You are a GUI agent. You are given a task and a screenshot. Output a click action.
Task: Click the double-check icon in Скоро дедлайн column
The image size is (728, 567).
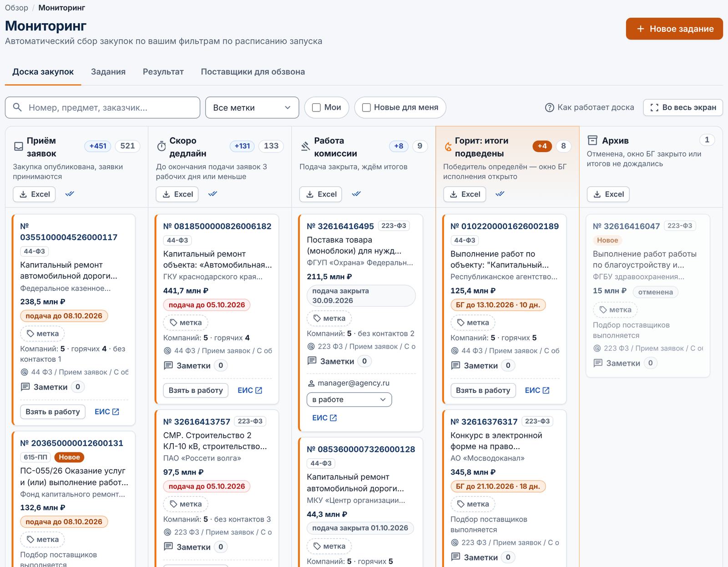(212, 194)
